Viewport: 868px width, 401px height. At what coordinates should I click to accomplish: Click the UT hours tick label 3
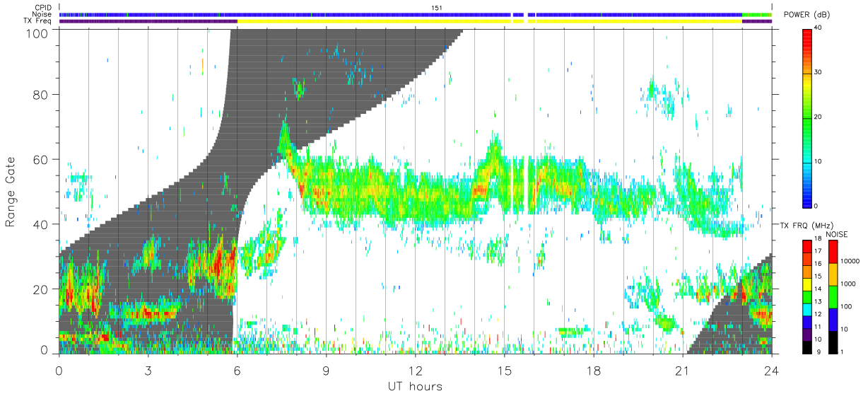coord(148,369)
